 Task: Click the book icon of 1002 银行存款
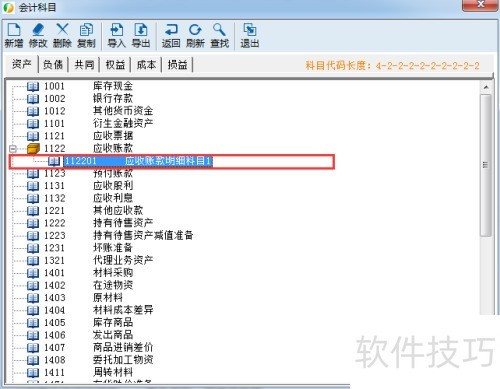pos(33,99)
